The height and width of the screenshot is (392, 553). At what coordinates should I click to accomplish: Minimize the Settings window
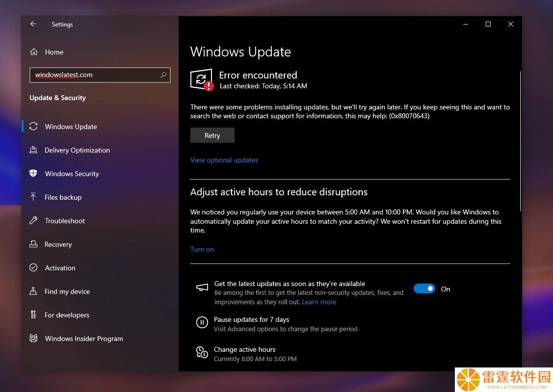[466, 24]
